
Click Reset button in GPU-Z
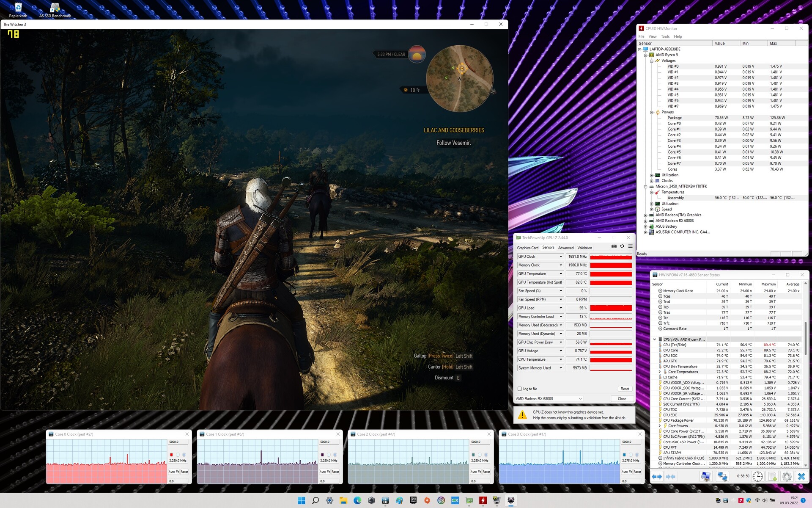625,389
